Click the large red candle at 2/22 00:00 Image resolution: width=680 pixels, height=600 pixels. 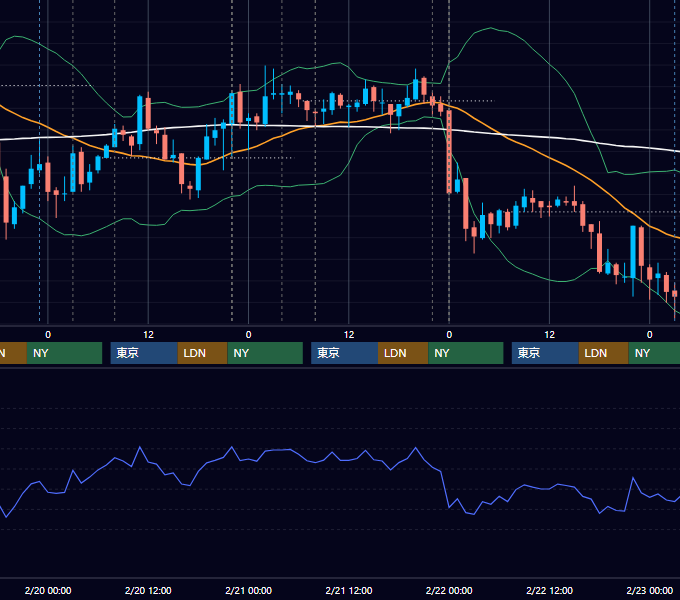pos(449,152)
